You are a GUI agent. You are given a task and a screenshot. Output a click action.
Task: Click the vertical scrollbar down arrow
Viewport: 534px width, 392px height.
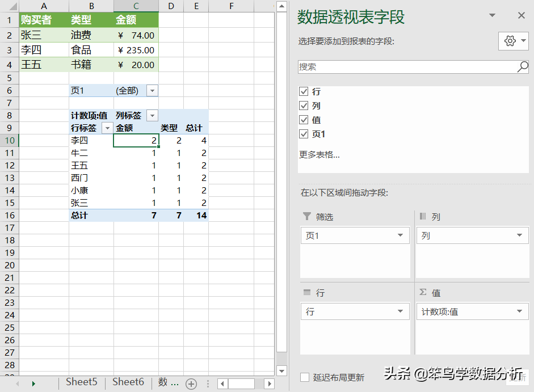click(281, 371)
